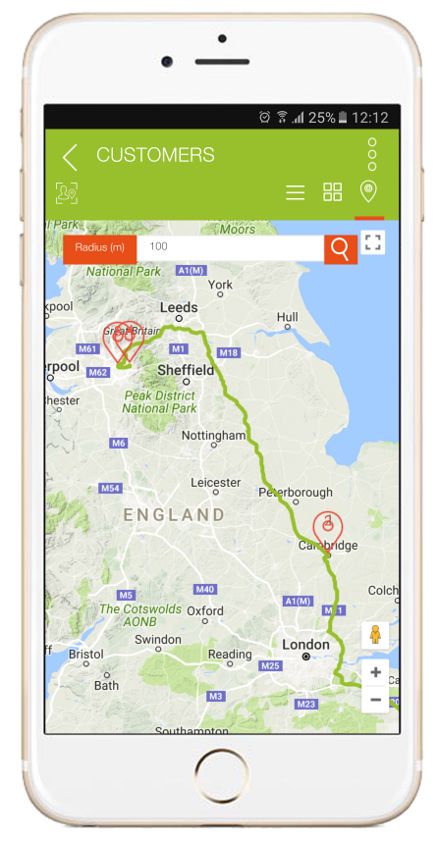Select the map pin view tab

pyautogui.click(x=368, y=192)
